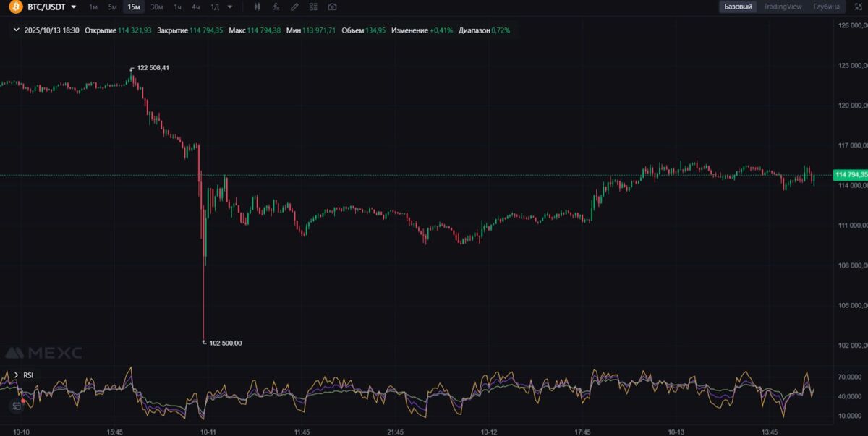Expand the RSI indicator legend
Viewport: 868px width, 436px height.
[16, 375]
